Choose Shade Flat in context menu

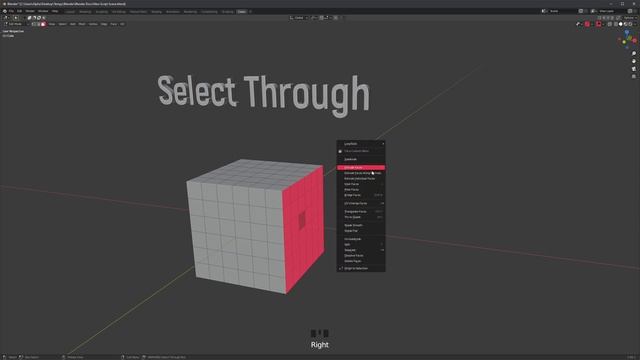pyautogui.click(x=361, y=231)
